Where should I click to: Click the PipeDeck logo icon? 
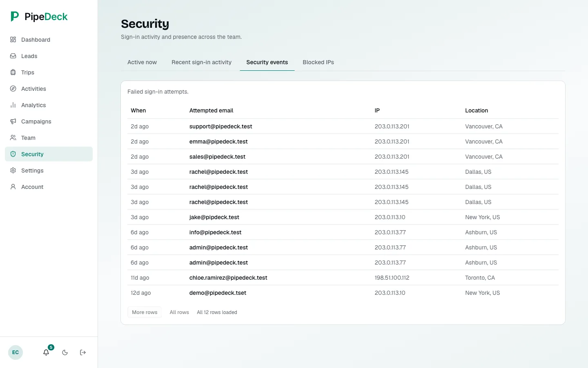click(x=15, y=16)
